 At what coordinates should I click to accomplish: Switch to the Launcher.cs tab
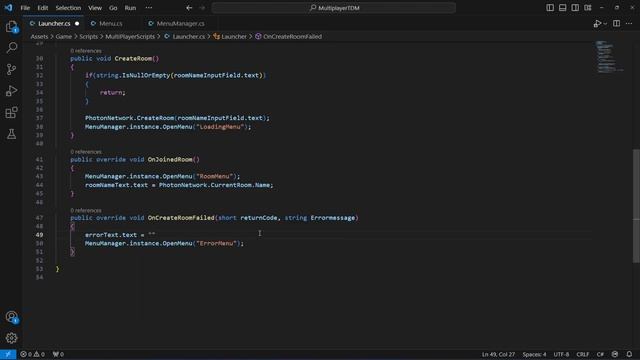53,24
